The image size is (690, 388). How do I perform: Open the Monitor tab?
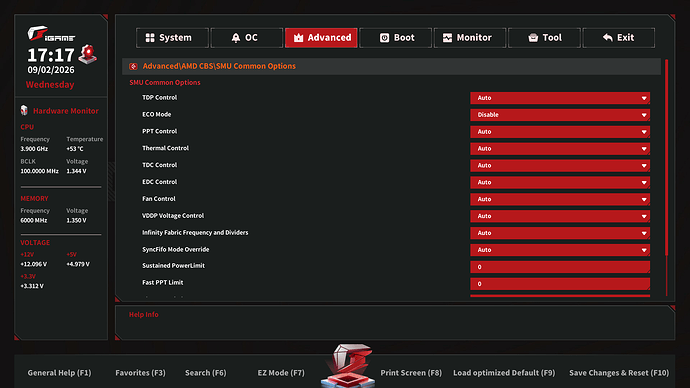pos(470,38)
